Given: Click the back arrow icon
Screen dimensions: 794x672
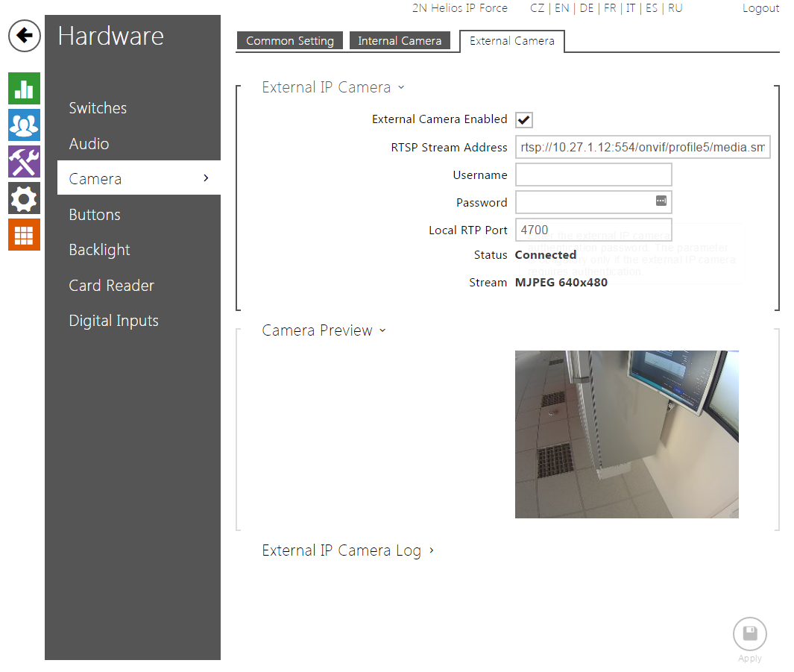Looking at the screenshot, I should [x=25, y=36].
